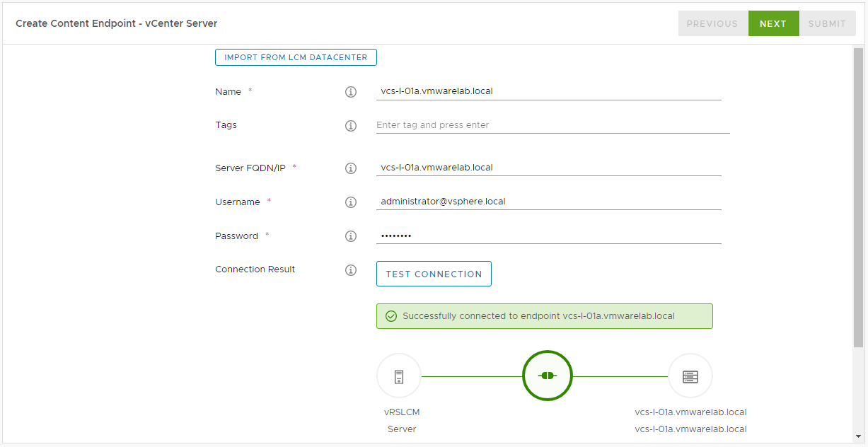Click the Server FQDN/IP info icon
Image resolution: width=868 pixels, height=447 pixels.
[350, 168]
